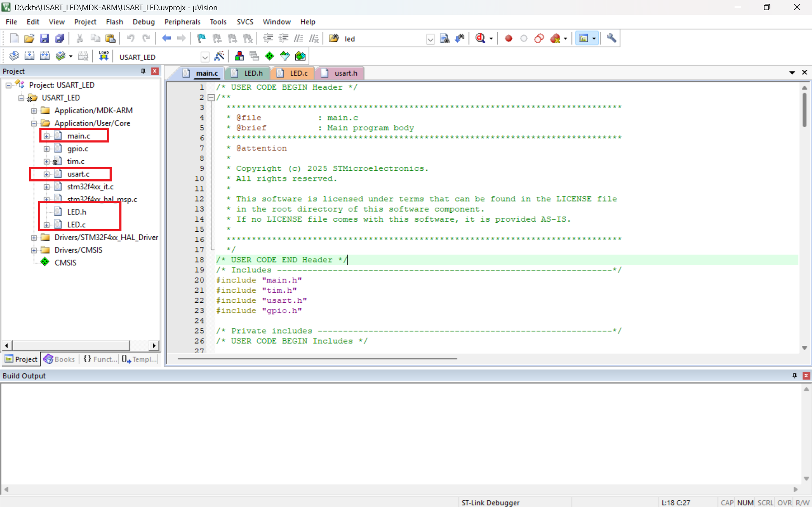Expand the Drivers/STM32F4xx_HAL_Driver folder
812x507 pixels.
point(34,238)
